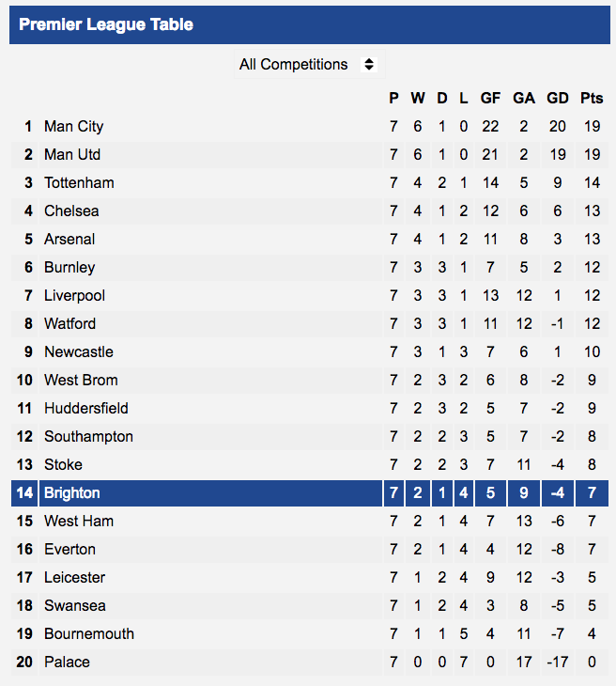Click the dropdown up-down arrow icon
Screen dimensions: 616x686
369,64
